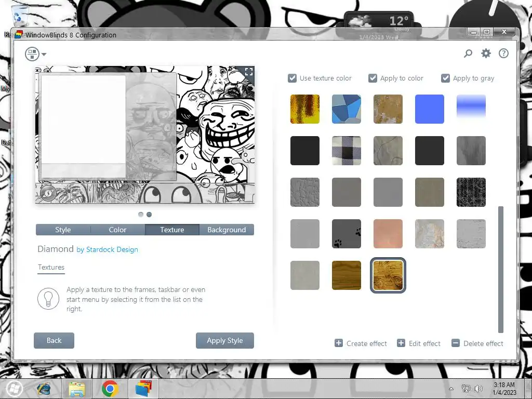Image resolution: width=532 pixels, height=399 pixels.
Task: Select the Texture tab
Action: (172, 230)
